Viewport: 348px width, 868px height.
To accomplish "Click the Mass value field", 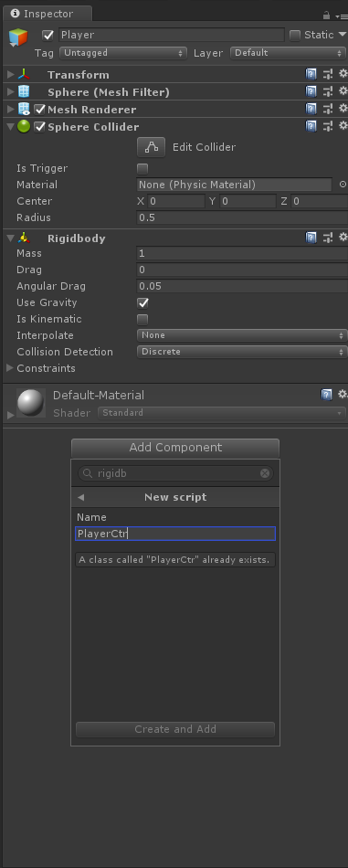I will click(x=242, y=253).
